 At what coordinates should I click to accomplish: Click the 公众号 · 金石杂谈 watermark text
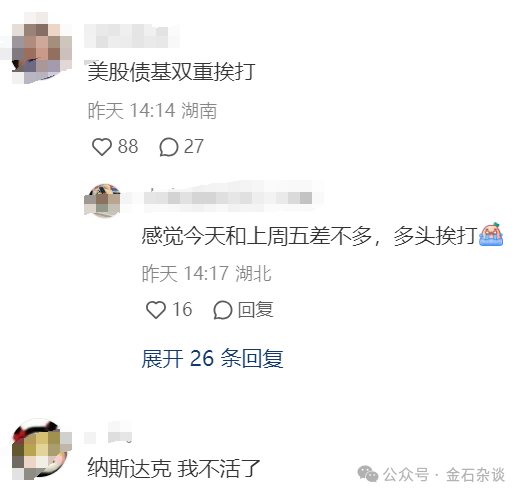[444, 475]
